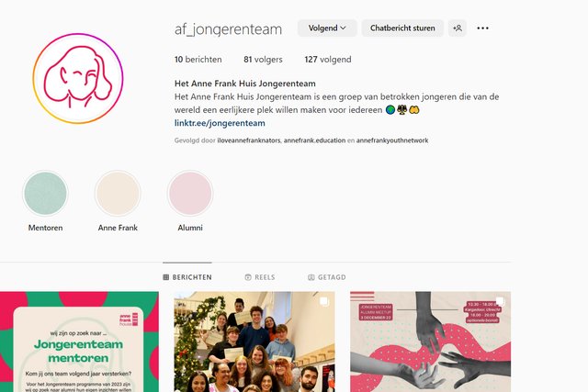Viewport: 588px width, 392px height.
Task: Click the Reels tab icon
Action: pyautogui.click(x=248, y=277)
